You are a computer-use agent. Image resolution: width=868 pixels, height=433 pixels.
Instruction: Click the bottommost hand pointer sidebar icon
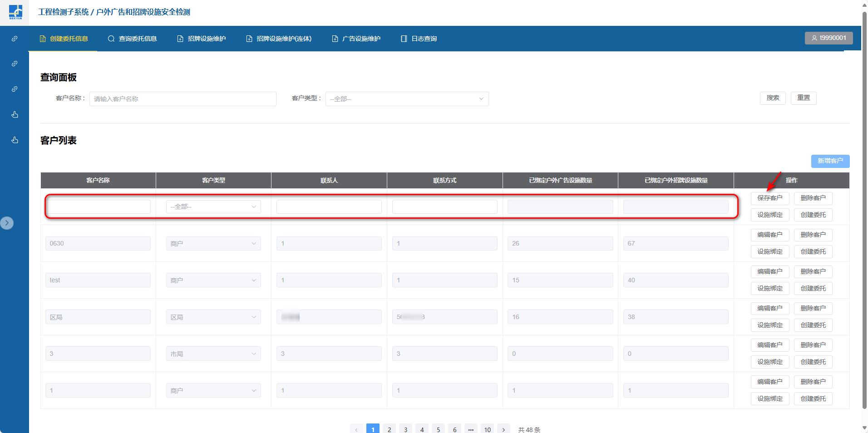[15, 140]
